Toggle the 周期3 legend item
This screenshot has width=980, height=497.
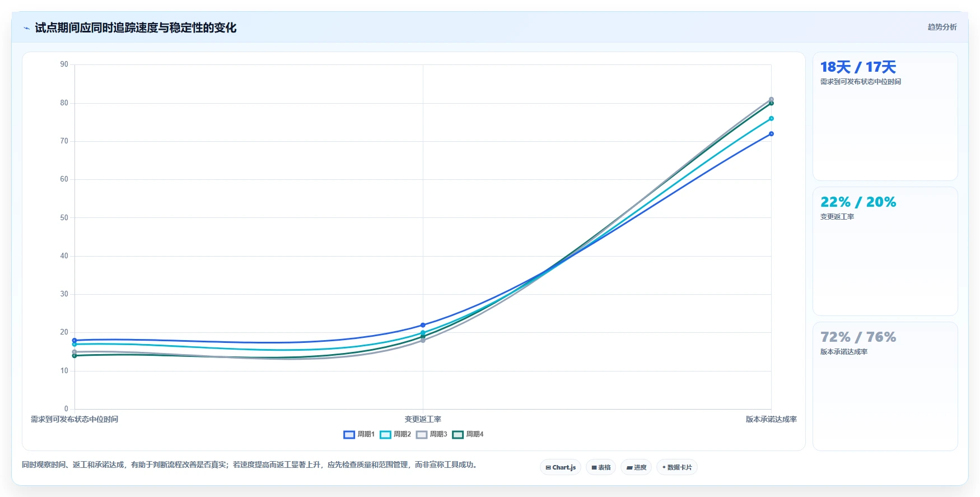pyautogui.click(x=432, y=434)
